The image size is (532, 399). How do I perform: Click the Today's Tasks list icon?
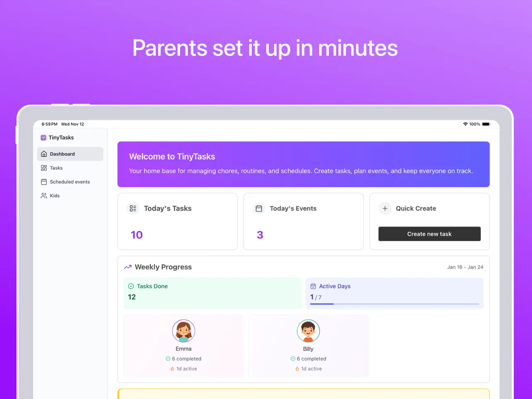pyautogui.click(x=133, y=209)
